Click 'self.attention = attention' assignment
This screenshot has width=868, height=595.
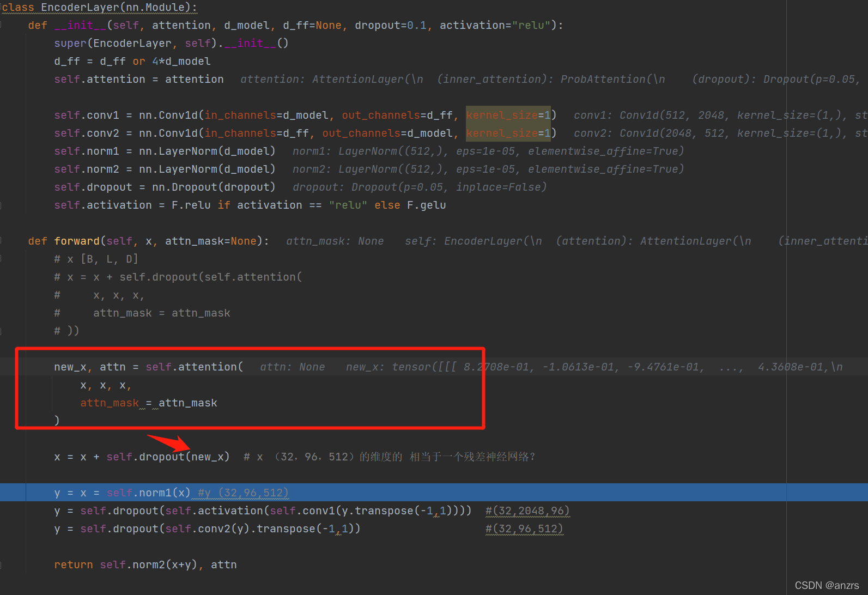click(139, 79)
